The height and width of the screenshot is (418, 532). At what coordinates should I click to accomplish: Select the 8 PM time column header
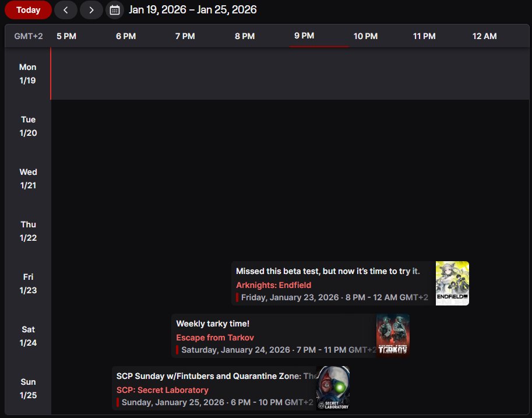click(245, 36)
